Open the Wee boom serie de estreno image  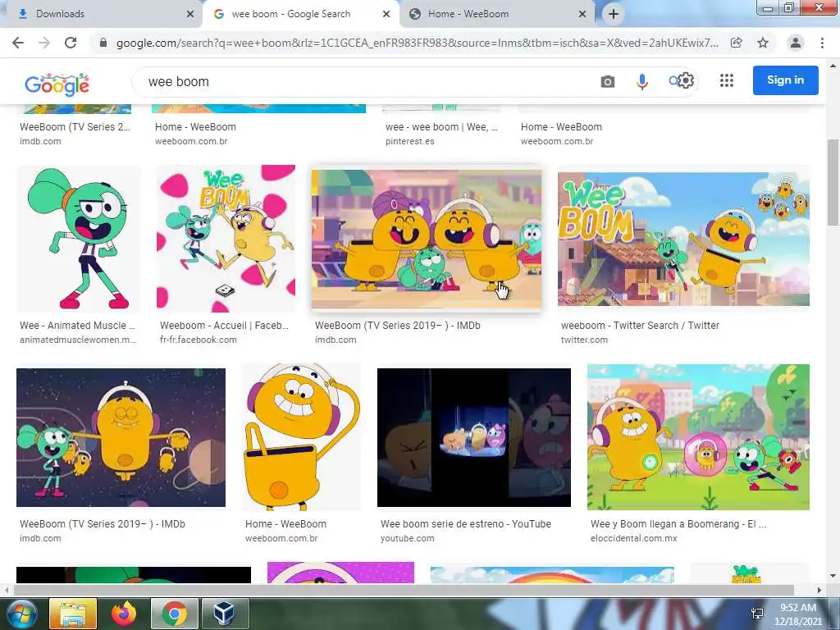(474, 437)
